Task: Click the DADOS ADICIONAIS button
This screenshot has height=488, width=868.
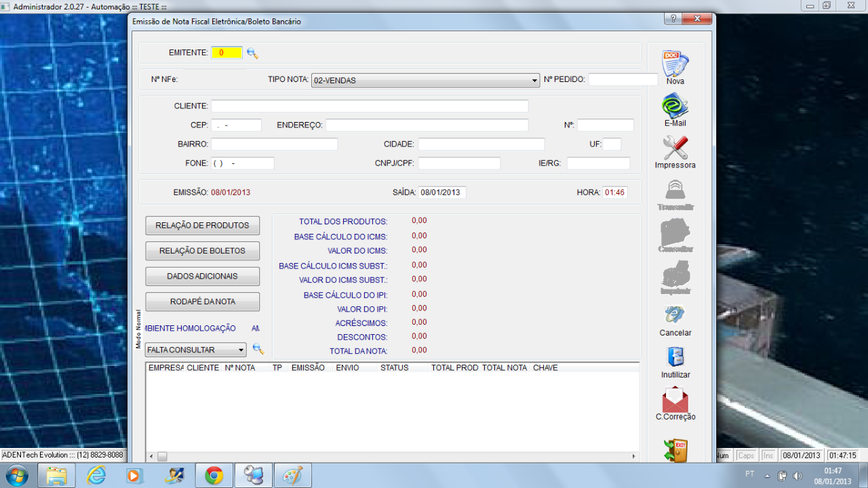Action: [202, 277]
